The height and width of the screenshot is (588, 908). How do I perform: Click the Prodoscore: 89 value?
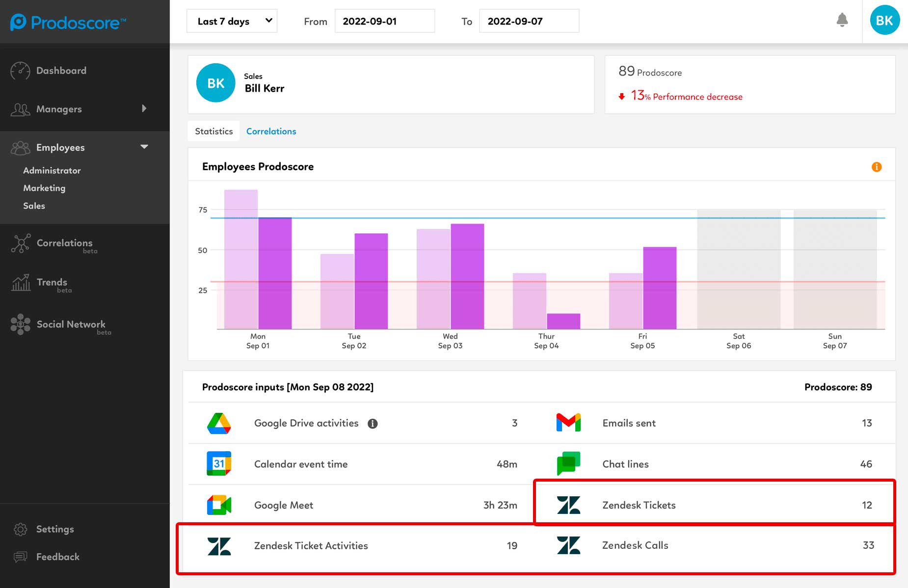pyautogui.click(x=838, y=387)
